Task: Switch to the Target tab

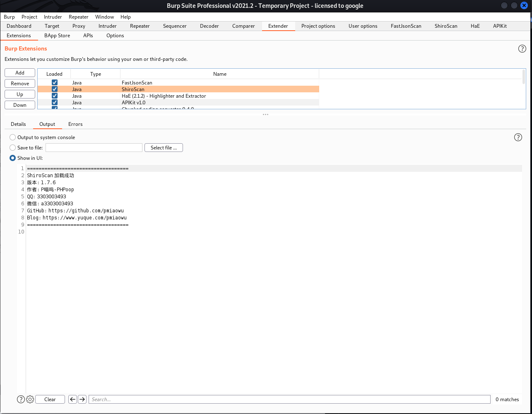Action: tap(52, 26)
